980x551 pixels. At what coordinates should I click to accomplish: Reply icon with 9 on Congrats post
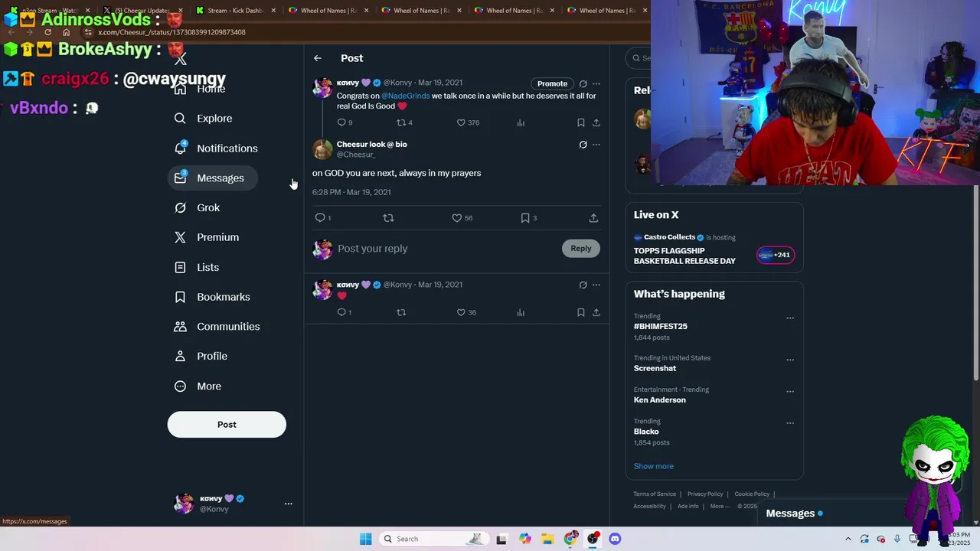pos(345,122)
